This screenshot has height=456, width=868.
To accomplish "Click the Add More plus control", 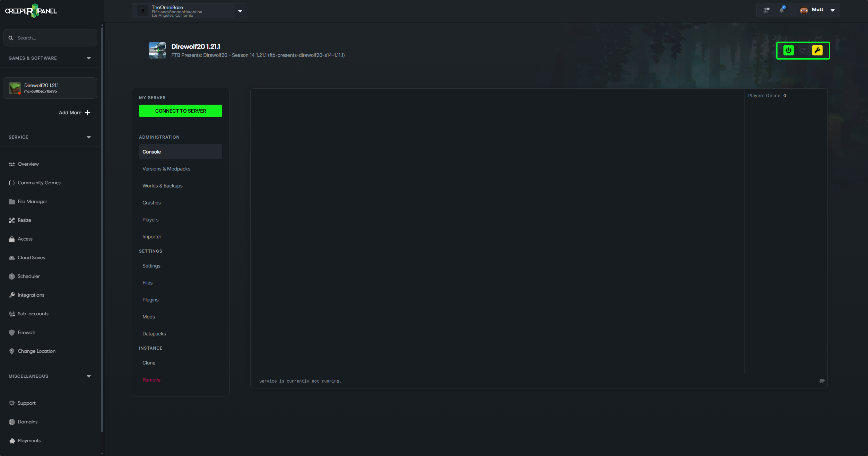I will [x=74, y=113].
